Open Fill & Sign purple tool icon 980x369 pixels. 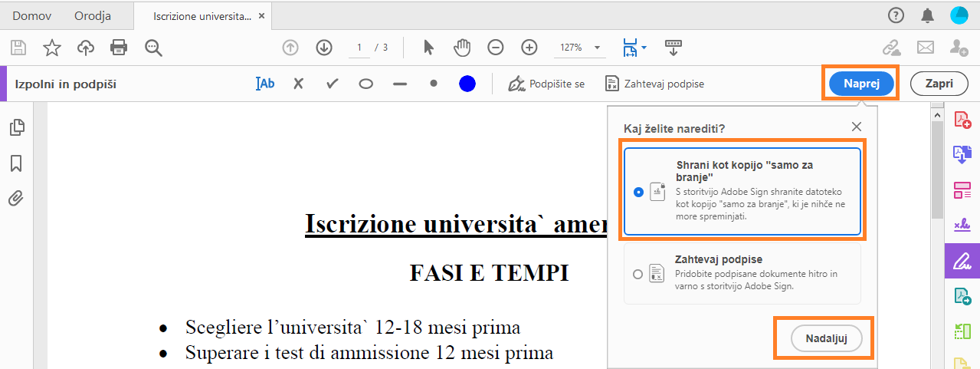tap(962, 262)
